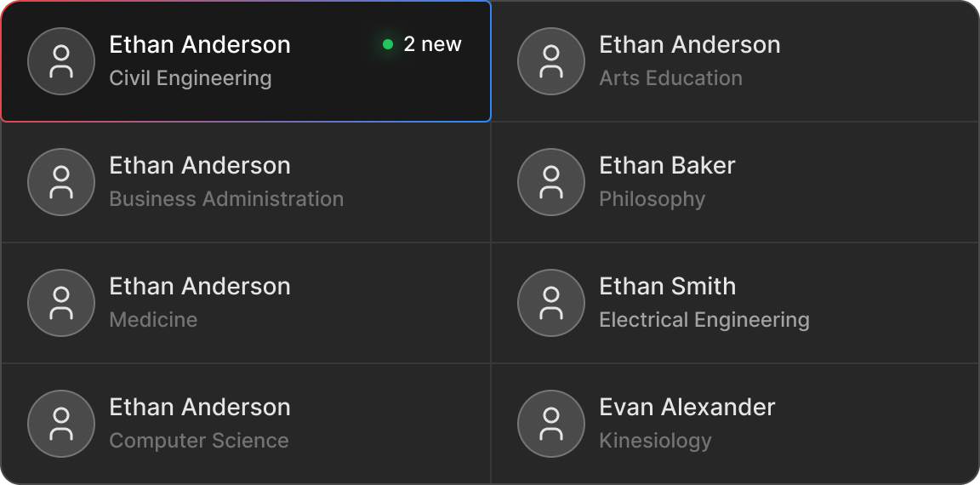Select Ethan Anderson name in Civil Engineering card
The width and height of the screenshot is (980, 485).
pos(200,44)
